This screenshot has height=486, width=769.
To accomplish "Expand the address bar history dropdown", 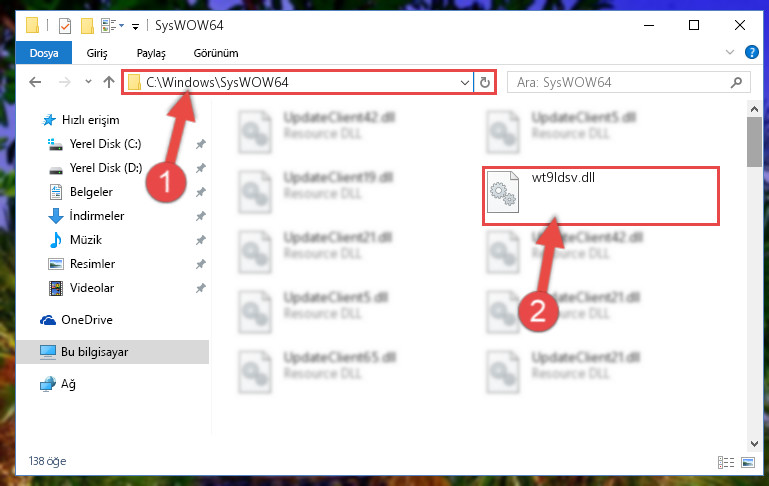I will click(464, 82).
